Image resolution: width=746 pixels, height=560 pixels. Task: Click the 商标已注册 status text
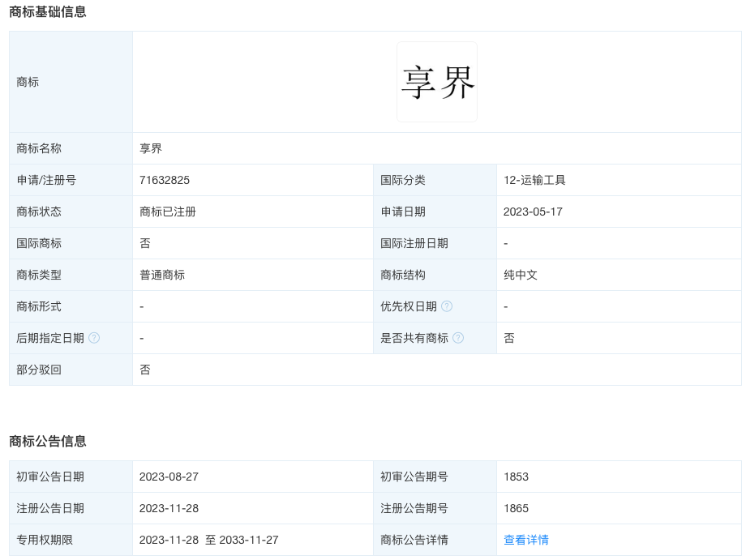[x=168, y=212]
